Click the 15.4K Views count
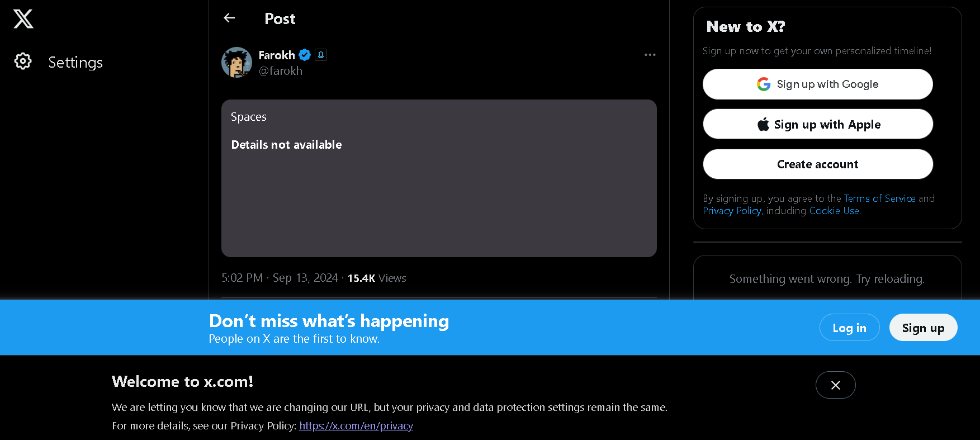Image resolution: width=980 pixels, height=440 pixels. point(376,278)
